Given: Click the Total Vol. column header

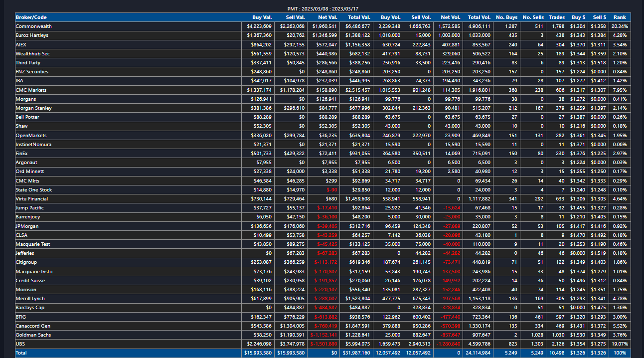Looking at the screenshot, I should [480, 17].
